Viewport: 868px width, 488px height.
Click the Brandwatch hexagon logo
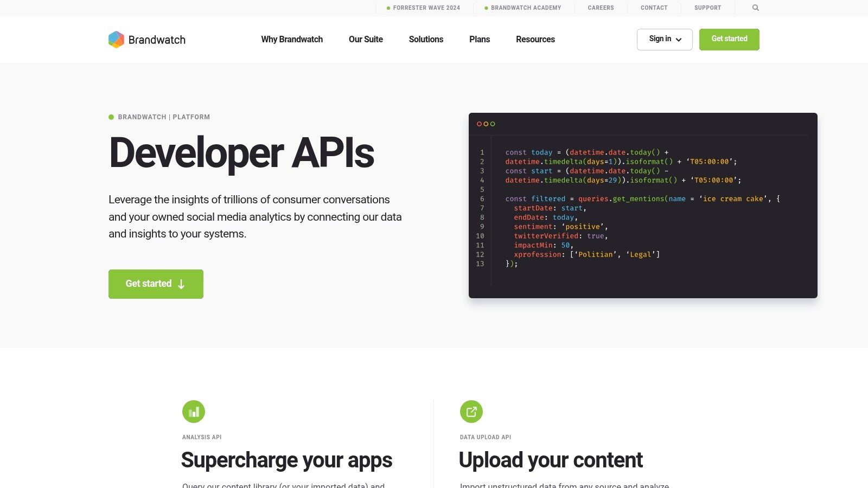pyautogui.click(x=116, y=40)
